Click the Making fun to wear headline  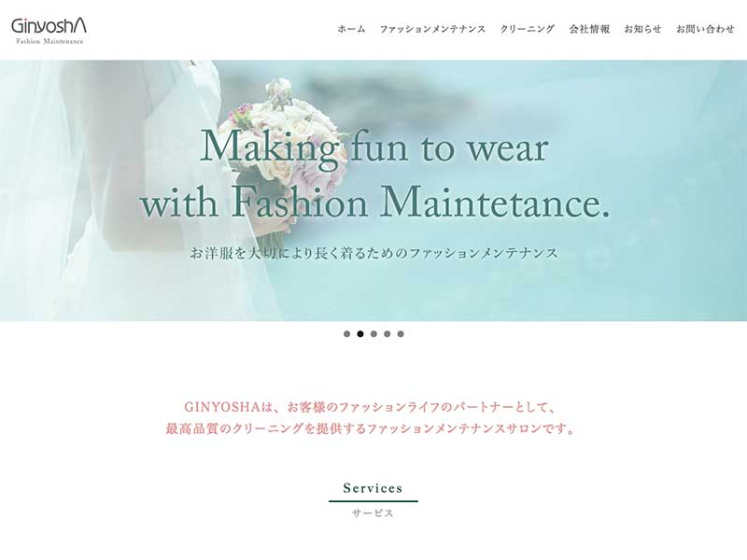pyautogui.click(x=374, y=148)
